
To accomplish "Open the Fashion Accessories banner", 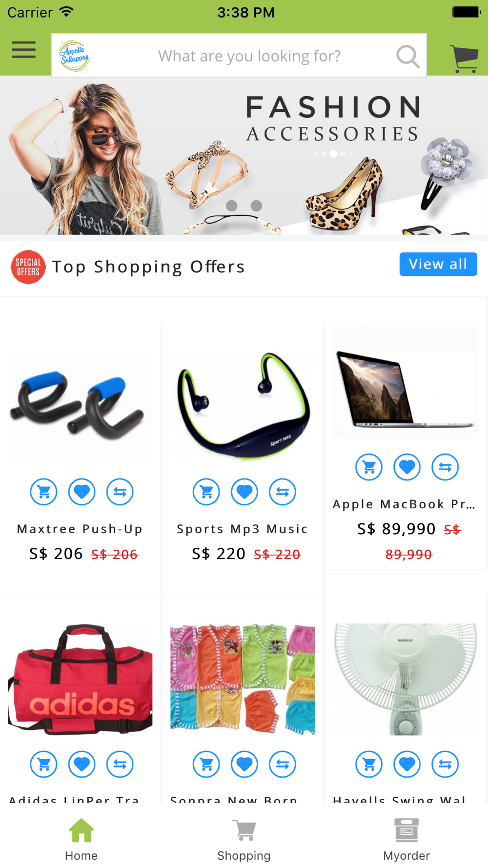I will point(244,155).
